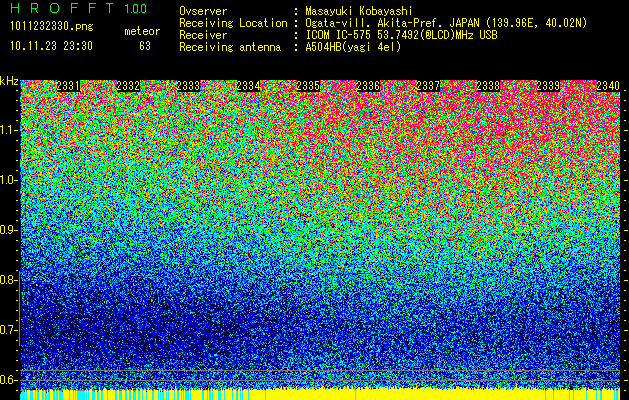Click the 0.7 frequency axis label

click(x=8, y=330)
